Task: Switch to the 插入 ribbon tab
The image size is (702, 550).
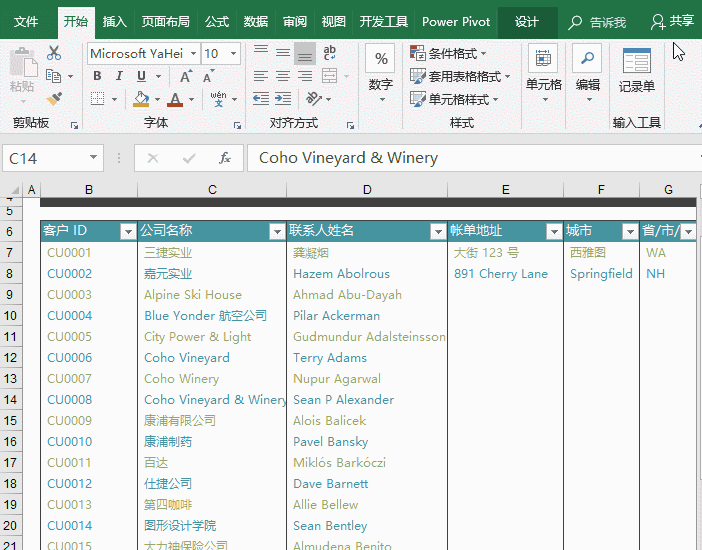Action: pos(115,21)
